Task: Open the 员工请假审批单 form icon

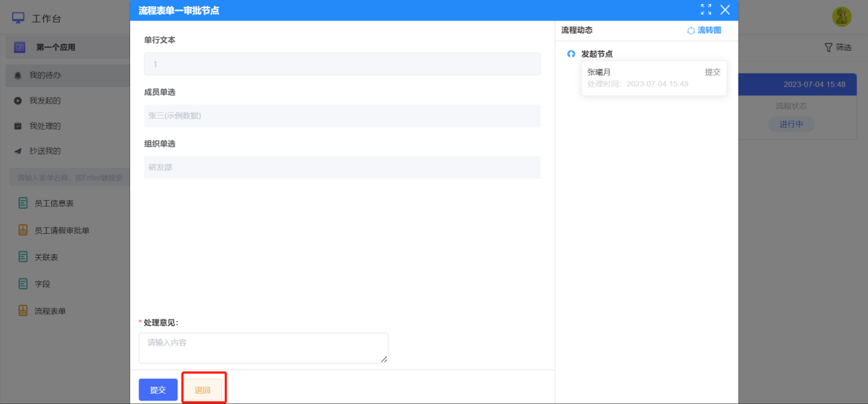Action: tap(23, 230)
